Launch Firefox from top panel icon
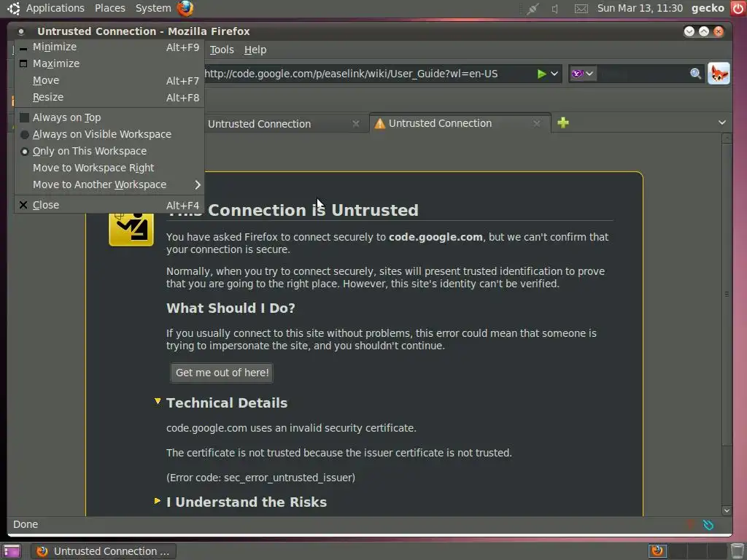Screen dimensions: 747x560 [x=185, y=8]
